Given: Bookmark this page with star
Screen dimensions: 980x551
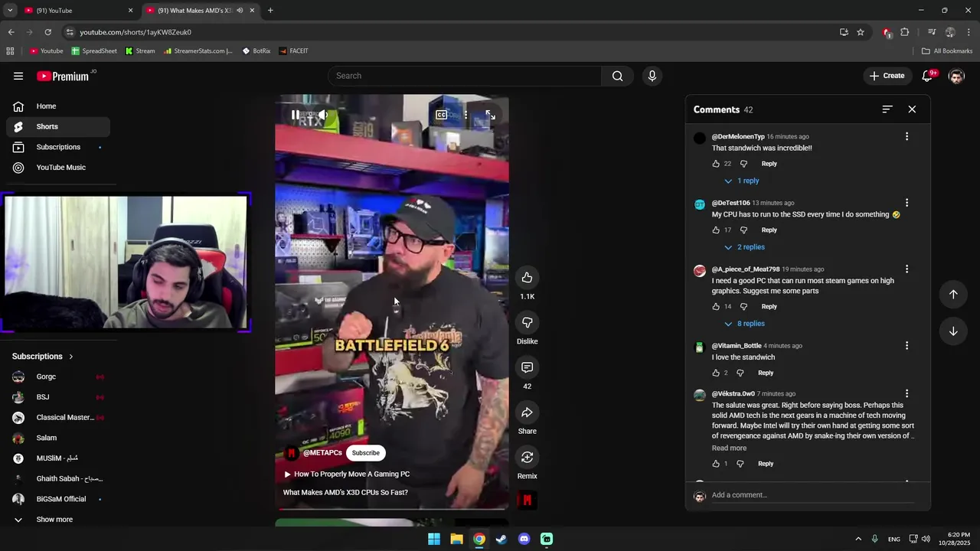Looking at the screenshot, I should [x=861, y=32].
